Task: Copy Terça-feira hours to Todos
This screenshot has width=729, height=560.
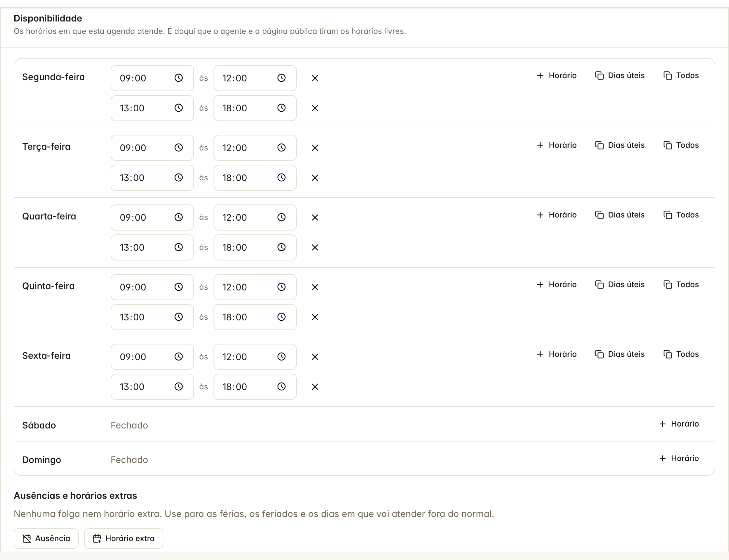Action: click(x=681, y=145)
